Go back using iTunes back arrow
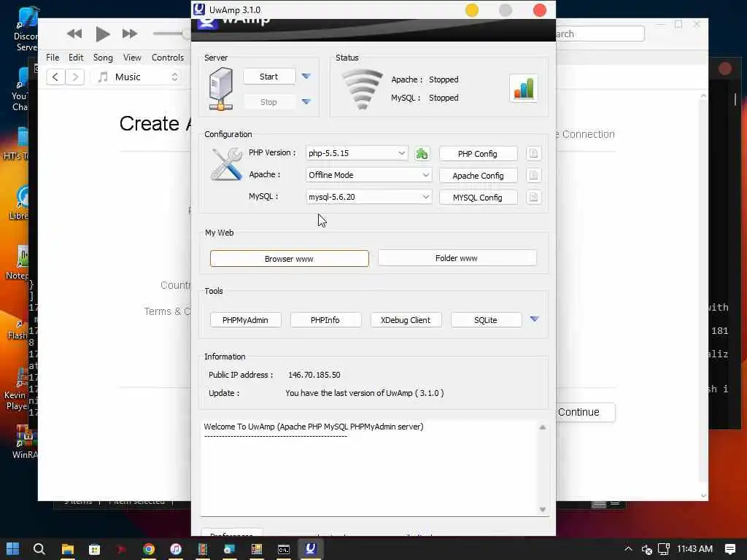 tap(55, 77)
